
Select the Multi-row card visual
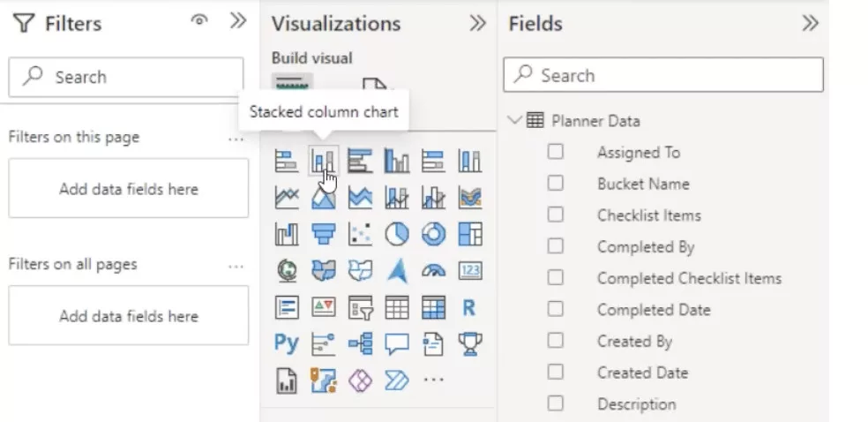tap(287, 307)
